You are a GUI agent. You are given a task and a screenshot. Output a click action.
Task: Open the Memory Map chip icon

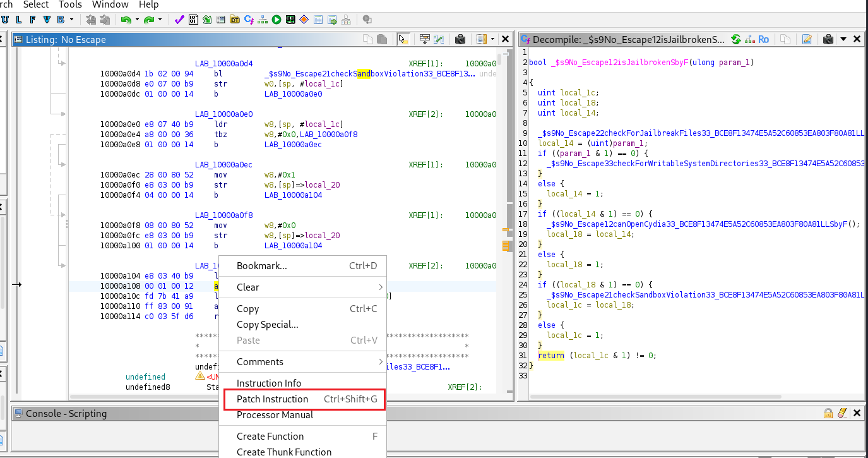pos(290,20)
